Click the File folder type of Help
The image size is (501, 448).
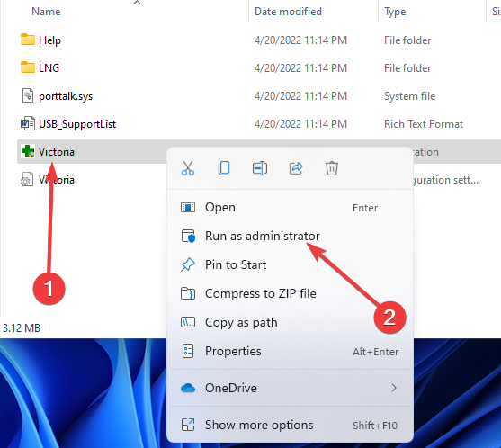[x=407, y=40]
